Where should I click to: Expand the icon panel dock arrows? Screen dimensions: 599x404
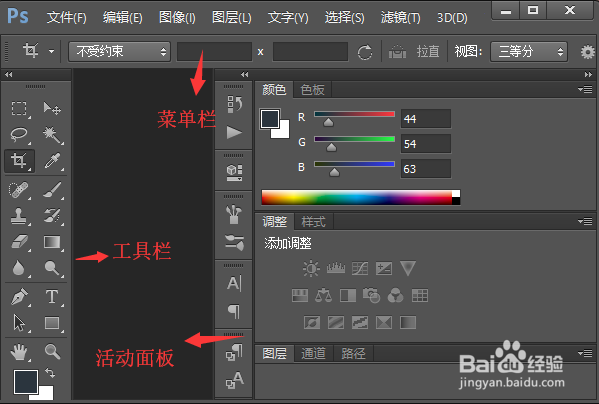point(244,74)
